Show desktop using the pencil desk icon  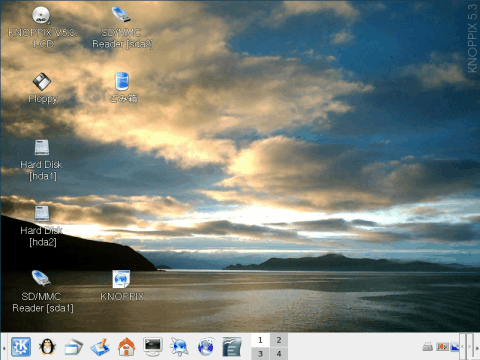coord(100,347)
